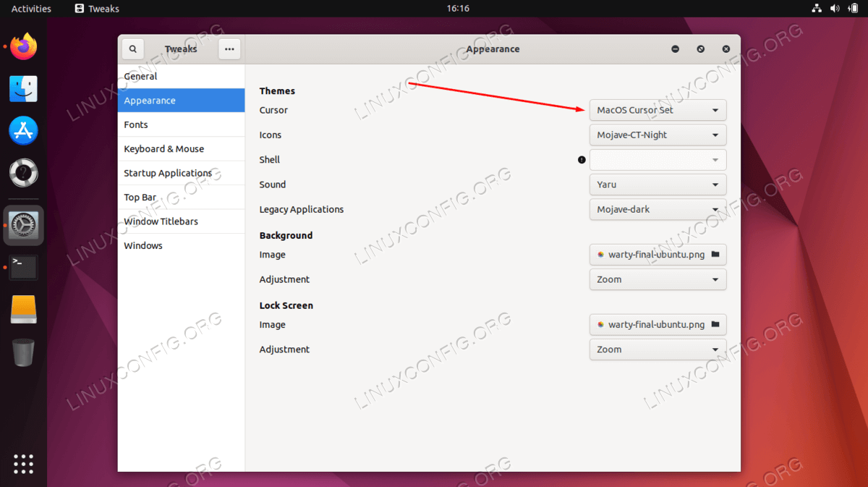Click the Legacy Applications label
The width and height of the screenshot is (868, 487).
(x=302, y=209)
